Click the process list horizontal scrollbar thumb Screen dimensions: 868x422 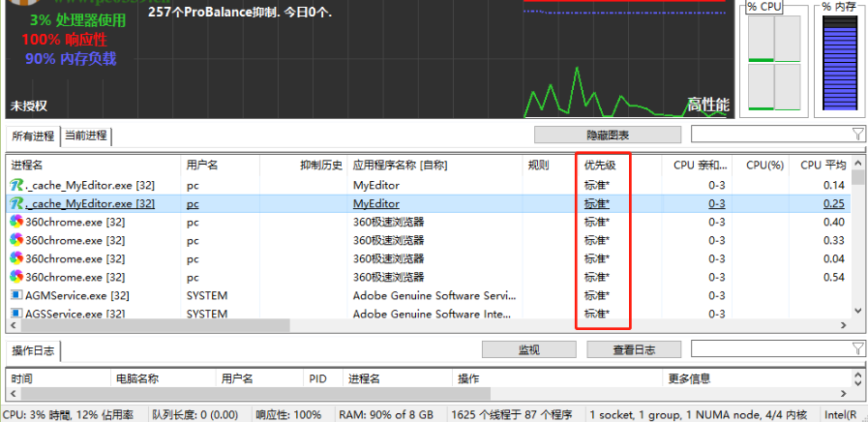[x=154, y=325]
